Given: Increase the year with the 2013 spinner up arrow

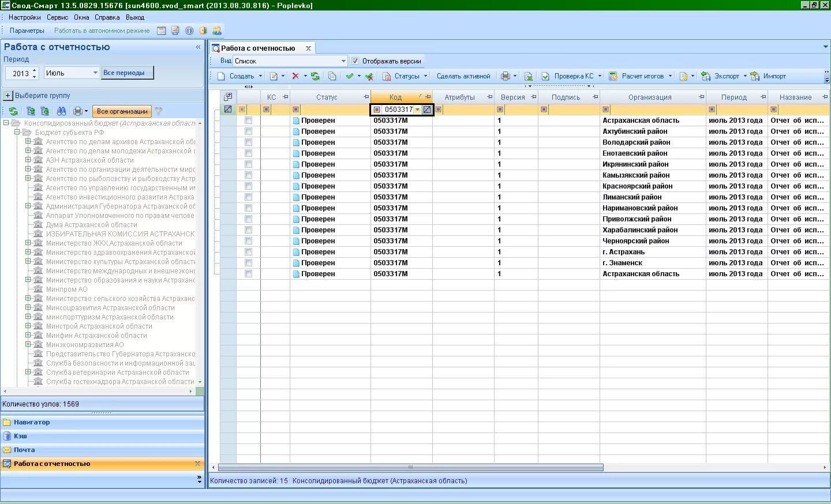Looking at the screenshot, I should click(35, 70).
